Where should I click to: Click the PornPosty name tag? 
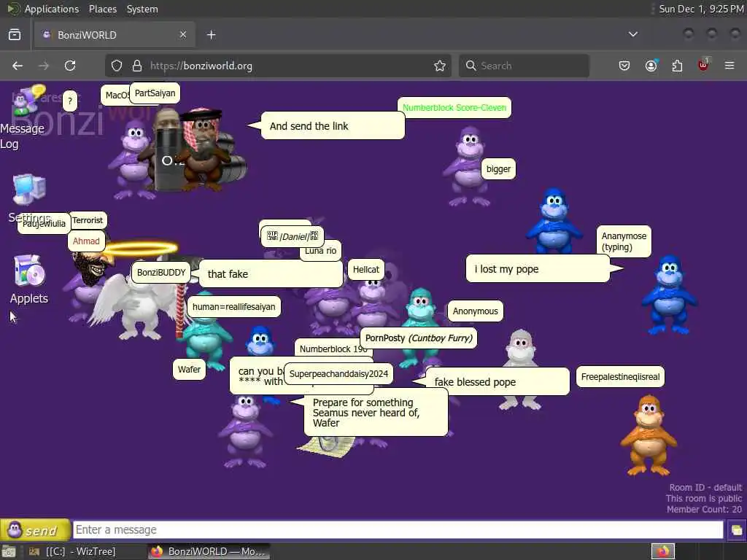point(418,338)
